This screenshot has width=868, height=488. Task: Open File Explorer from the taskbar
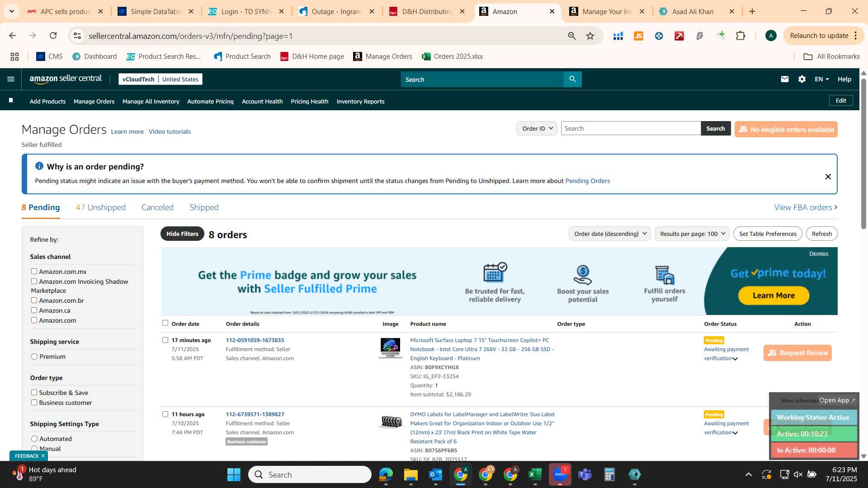point(410,474)
